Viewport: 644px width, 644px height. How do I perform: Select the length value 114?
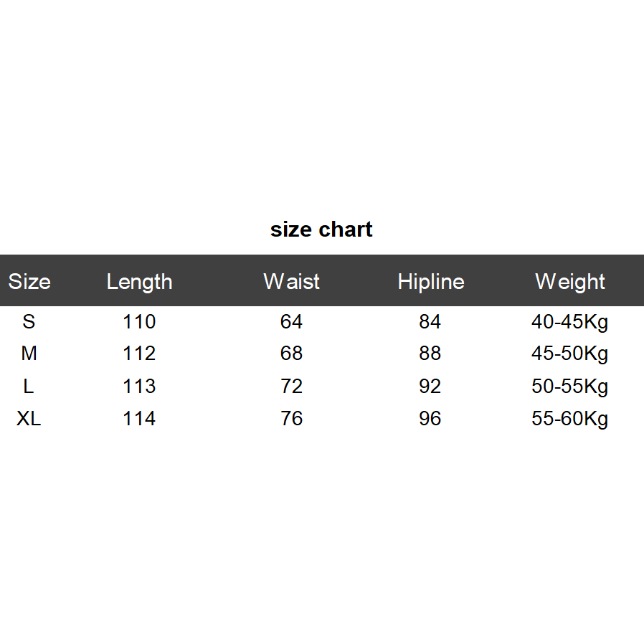[x=139, y=419]
